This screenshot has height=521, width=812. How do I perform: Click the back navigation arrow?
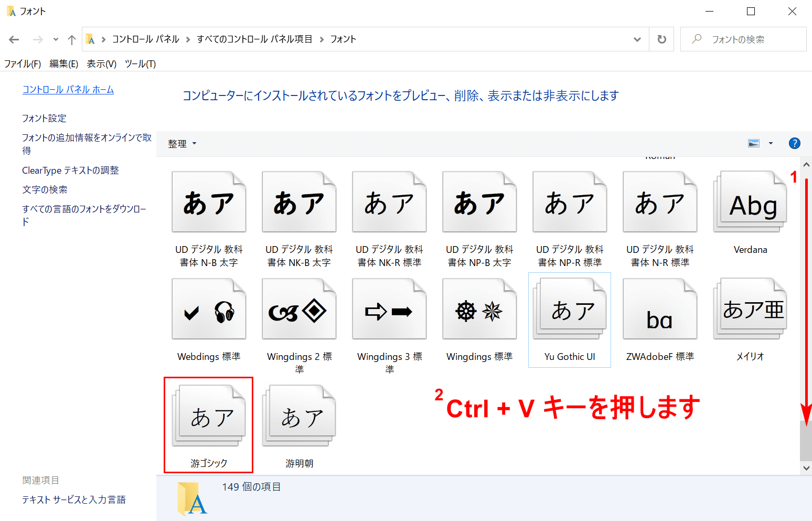[14, 39]
